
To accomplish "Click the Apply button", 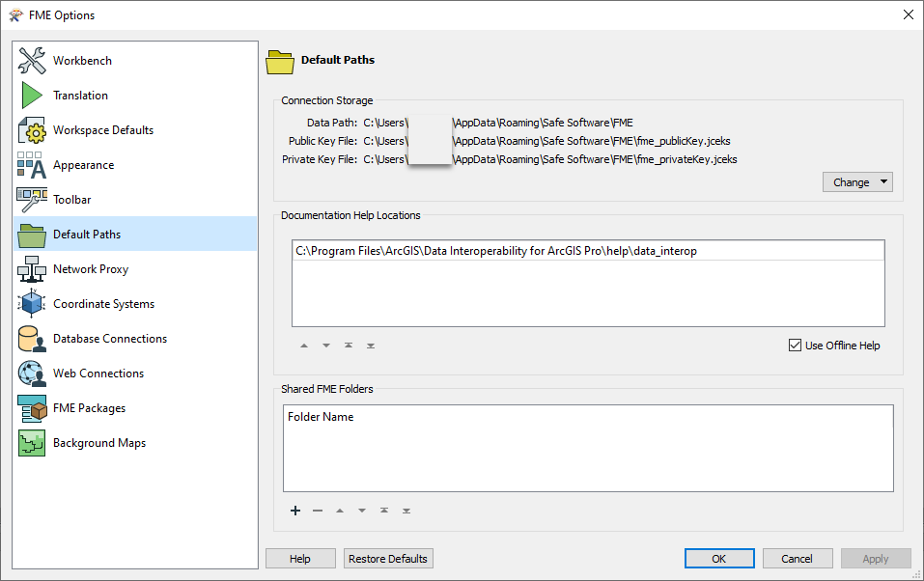I will click(875, 559).
